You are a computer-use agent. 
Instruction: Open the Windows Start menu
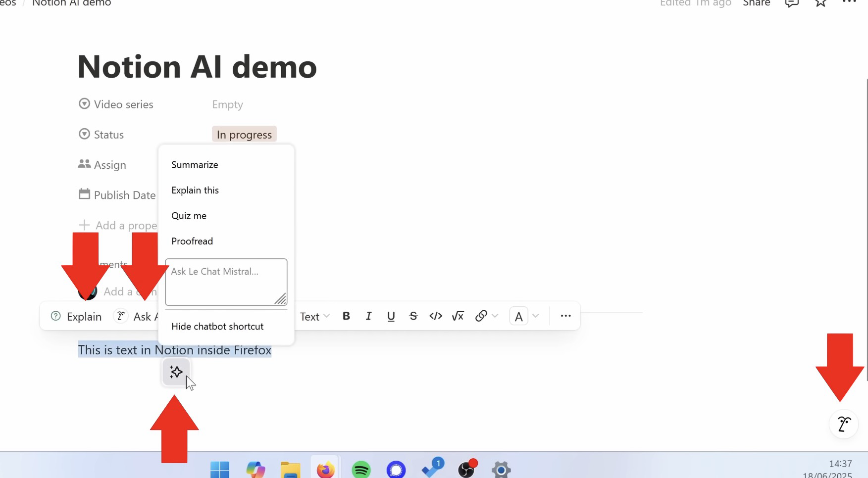220,469
